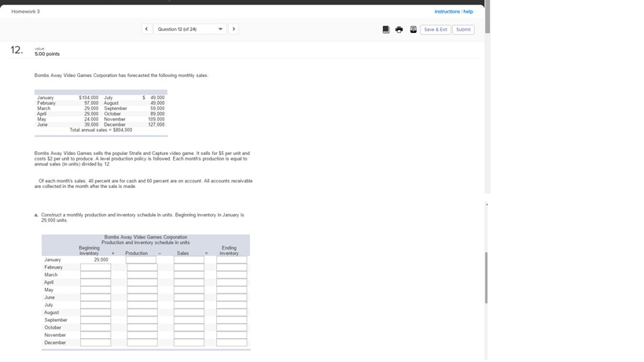644x362 pixels.
Task: Go to the next question arrow
Action: pyautogui.click(x=234, y=29)
